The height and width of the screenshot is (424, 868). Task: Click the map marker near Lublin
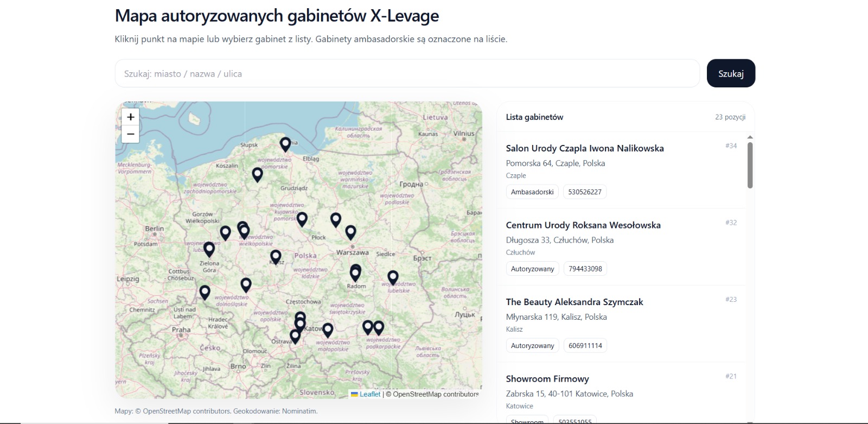pyautogui.click(x=393, y=277)
